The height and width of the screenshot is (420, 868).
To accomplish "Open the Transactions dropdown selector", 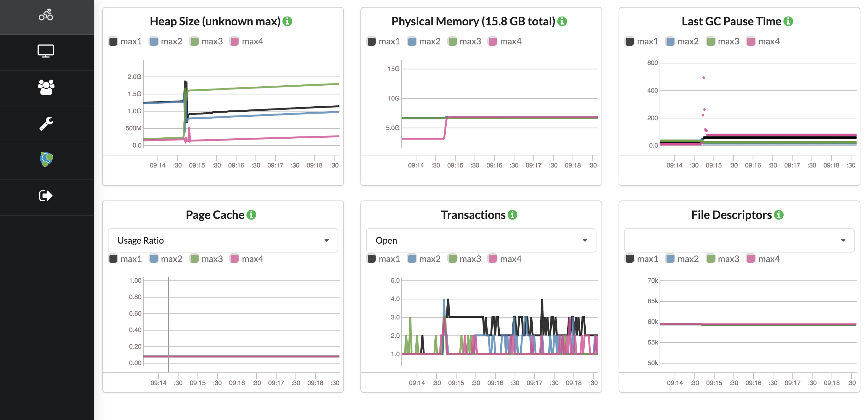I will click(480, 240).
